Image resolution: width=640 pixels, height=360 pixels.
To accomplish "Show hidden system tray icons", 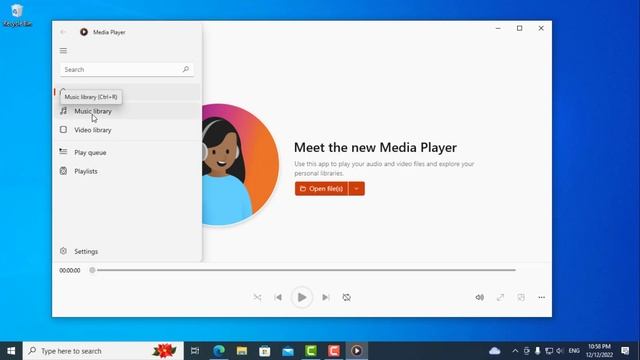I will click(515, 351).
